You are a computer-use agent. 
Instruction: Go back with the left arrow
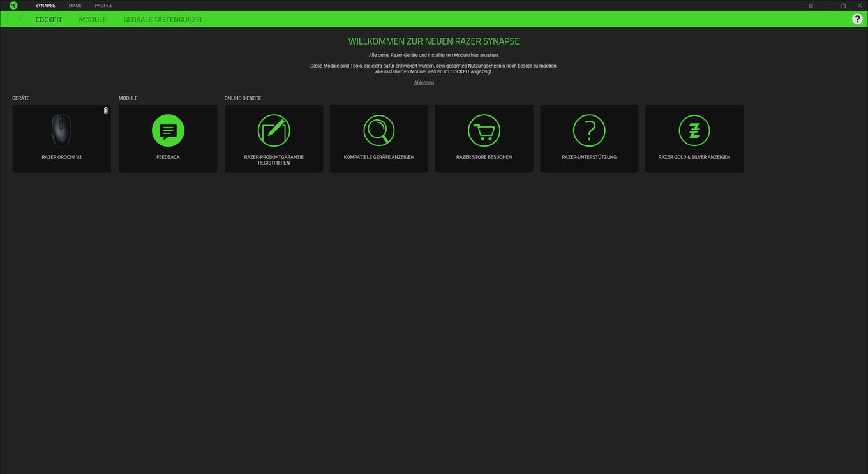(7, 19)
